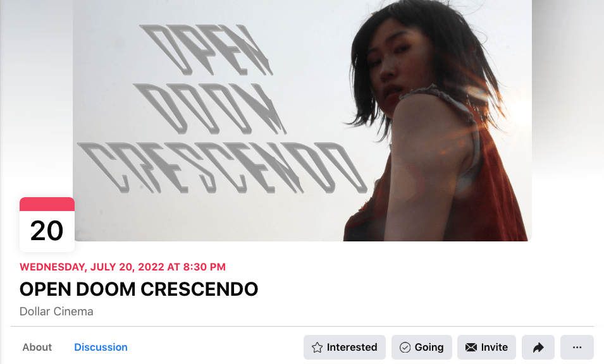Mark yourself as Going to the event
This screenshot has height=364, width=604.
[422, 348]
